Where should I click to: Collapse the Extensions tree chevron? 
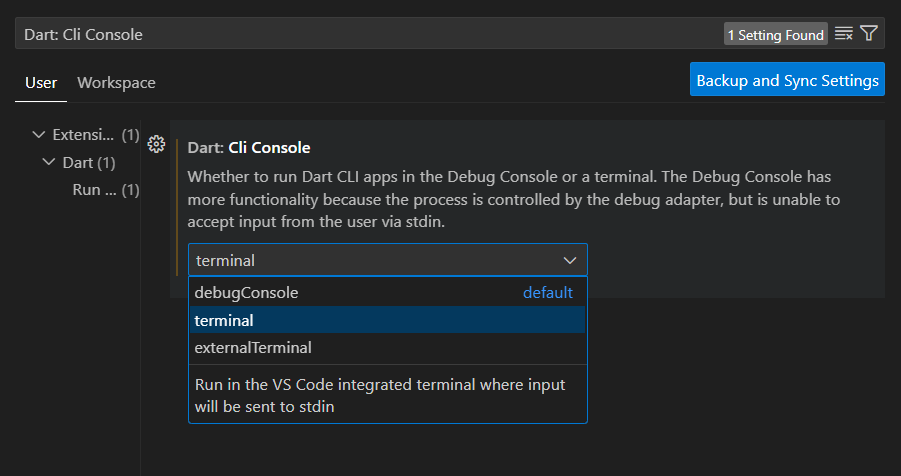click(38, 135)
